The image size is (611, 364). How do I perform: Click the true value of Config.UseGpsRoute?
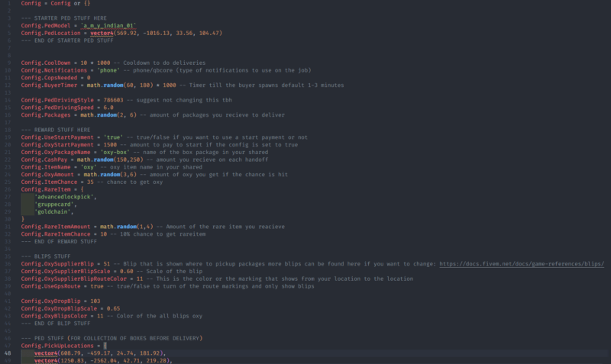click(x=97, y=286)
